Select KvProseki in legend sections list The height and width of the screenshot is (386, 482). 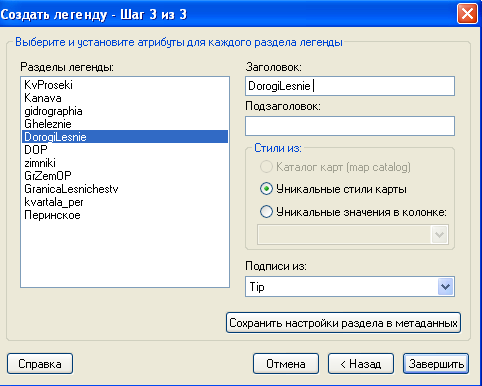[x=125, y=85]
